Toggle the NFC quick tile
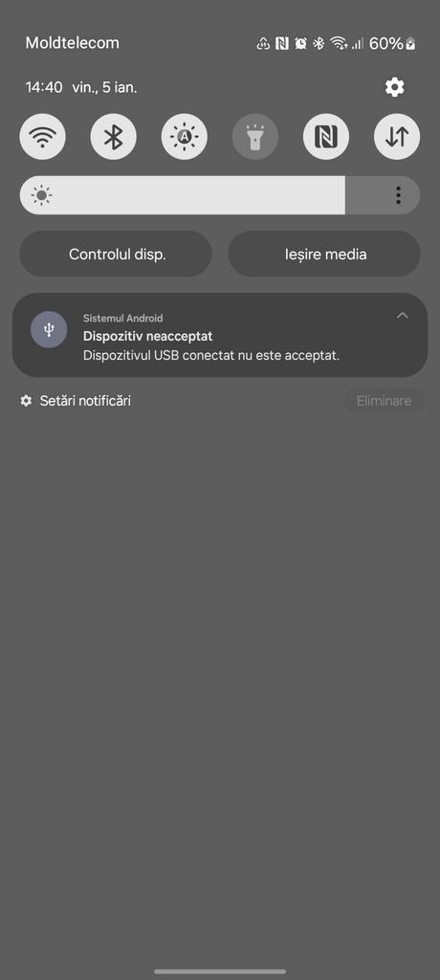This screenshot has width=440, height=980. point(326,136)
